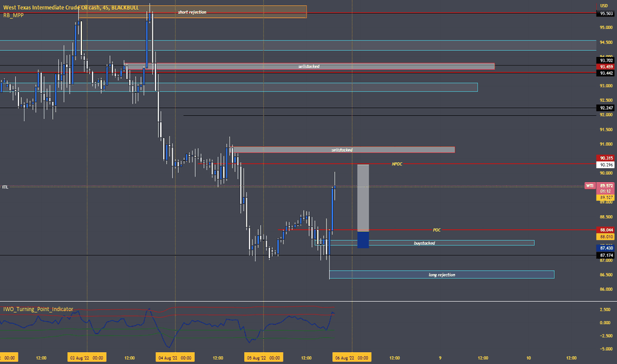Click the orange short rejection zone box
The width and height of the screenshot is (617, 364).
pos(192,12)
